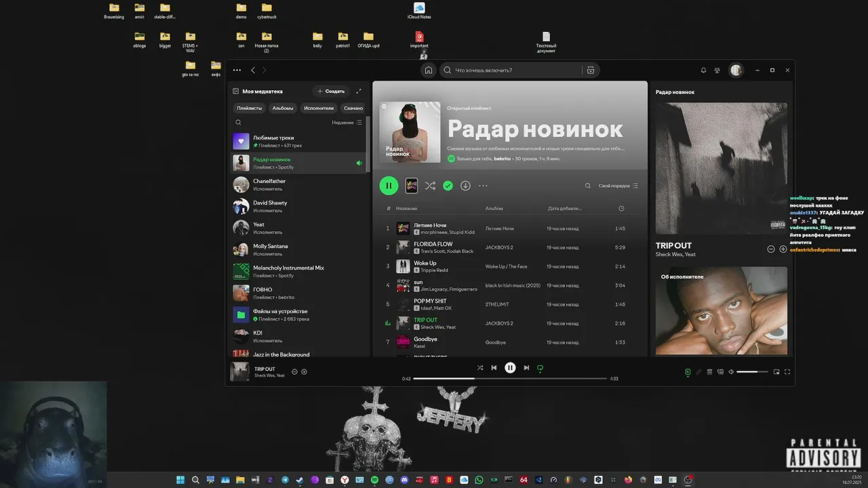Screen dimensions: 868x488
Task: Pause playback in bottom player bar
Action: click(510, 367)
